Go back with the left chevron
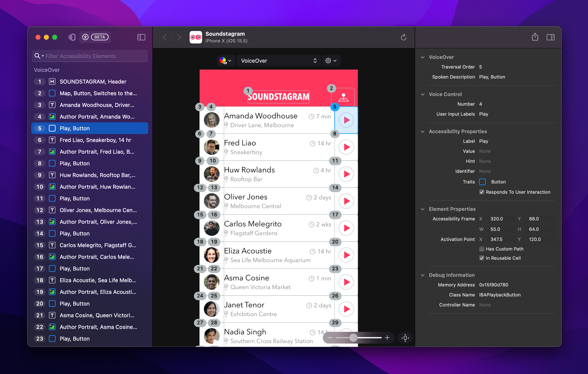This screenshot has height=374, width=588. click(165, 37)
